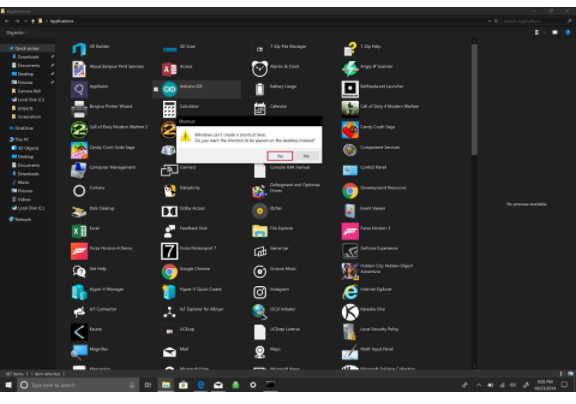Screen dimensions: 576x404
Task: Click the Dolby Access icon
Action: tap(169, 211)
